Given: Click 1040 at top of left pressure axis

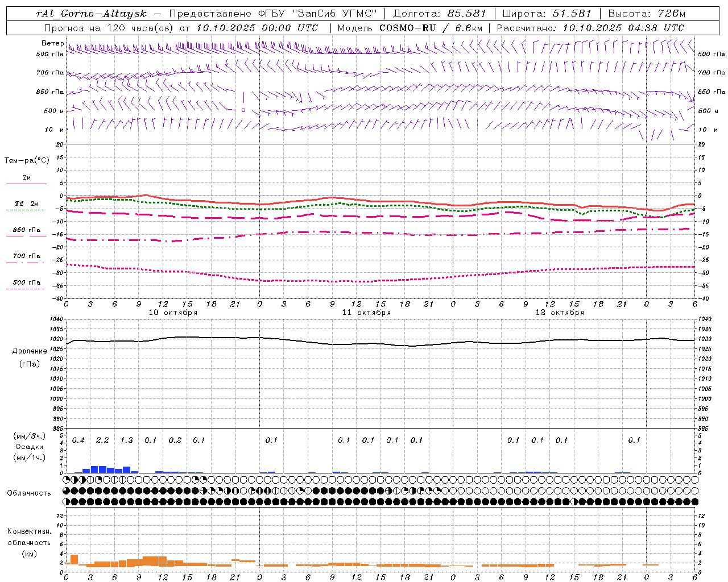Looking at the screenshot, I should click(x=57, y=319).
